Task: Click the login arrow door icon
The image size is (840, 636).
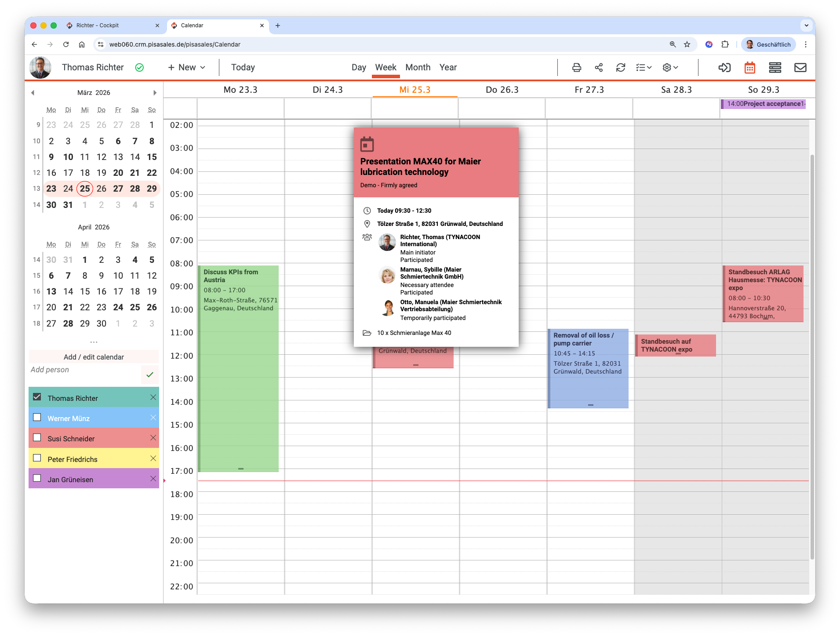Action: (724, 67)
